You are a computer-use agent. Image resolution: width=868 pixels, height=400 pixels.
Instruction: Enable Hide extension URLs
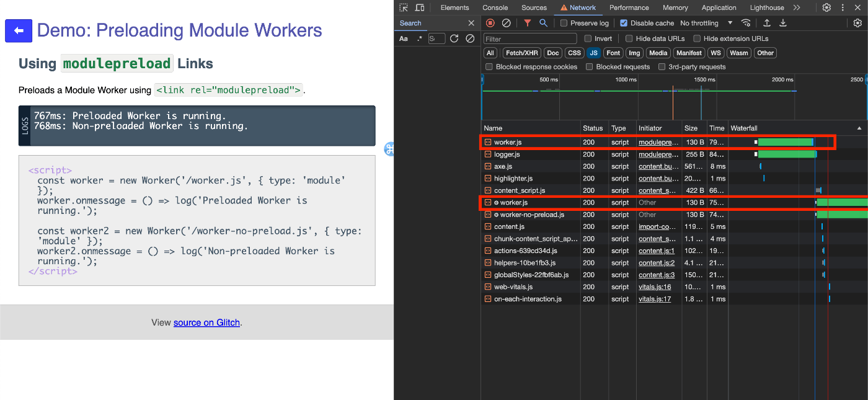tap(697, 38)
